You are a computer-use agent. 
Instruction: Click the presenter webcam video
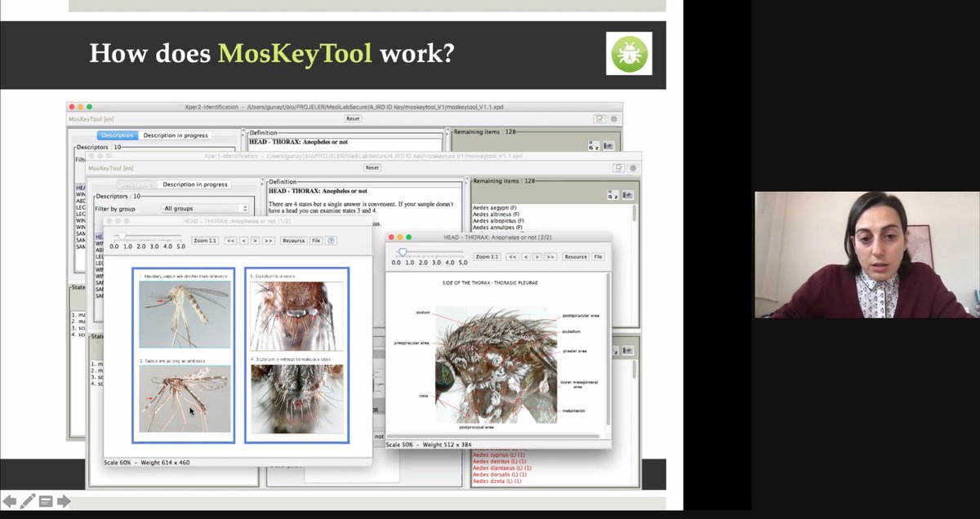pos(866,255)
